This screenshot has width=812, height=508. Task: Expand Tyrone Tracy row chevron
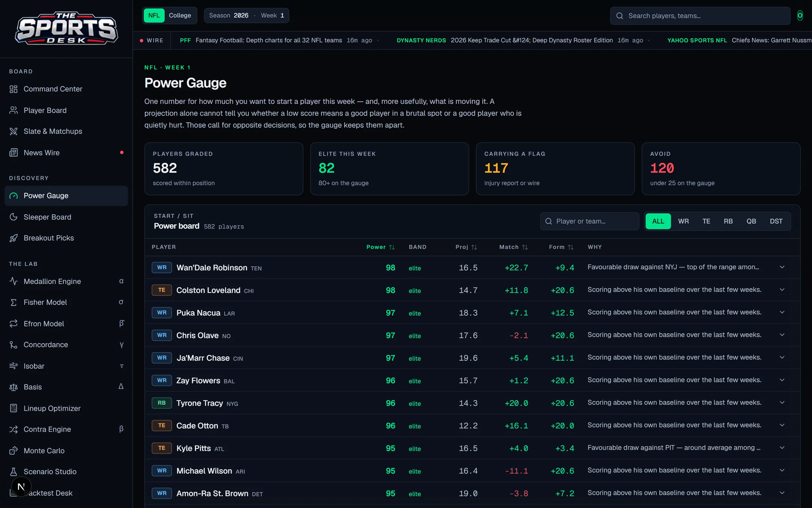(782, 403)
